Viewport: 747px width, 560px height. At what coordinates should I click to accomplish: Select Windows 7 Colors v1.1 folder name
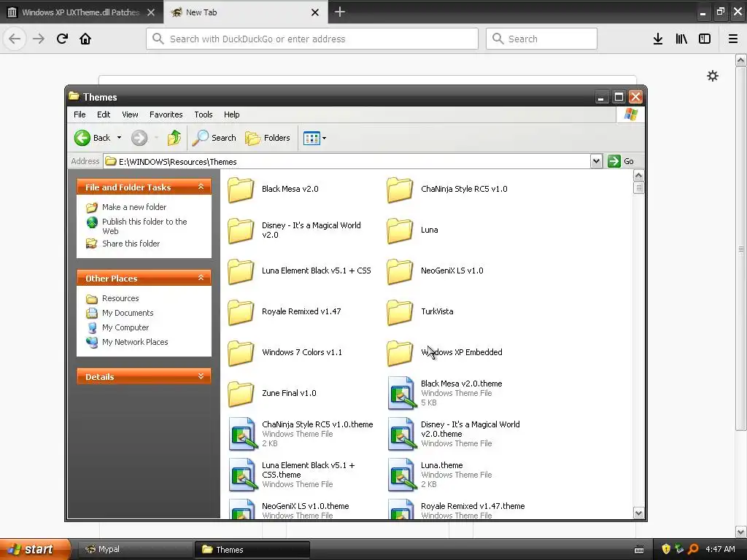(302, 352)
